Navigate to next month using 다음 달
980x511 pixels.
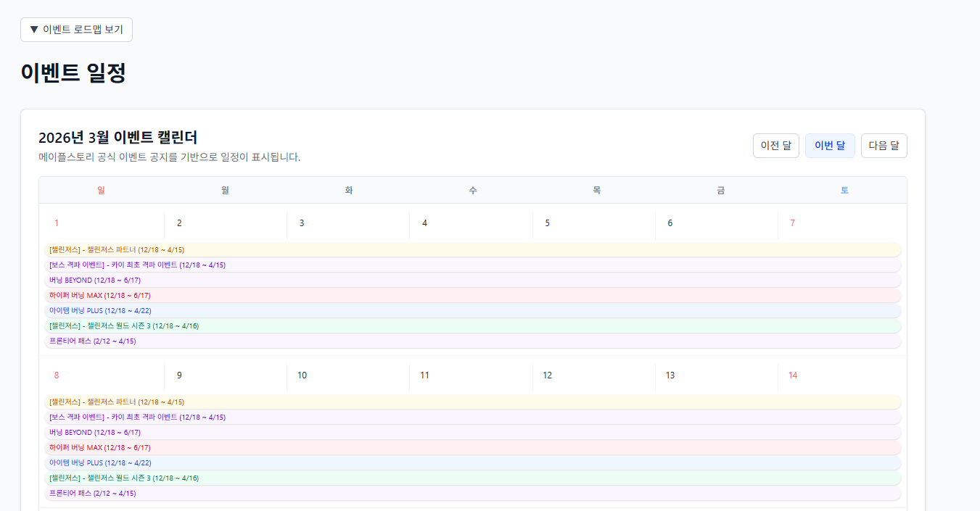[884, 145]
